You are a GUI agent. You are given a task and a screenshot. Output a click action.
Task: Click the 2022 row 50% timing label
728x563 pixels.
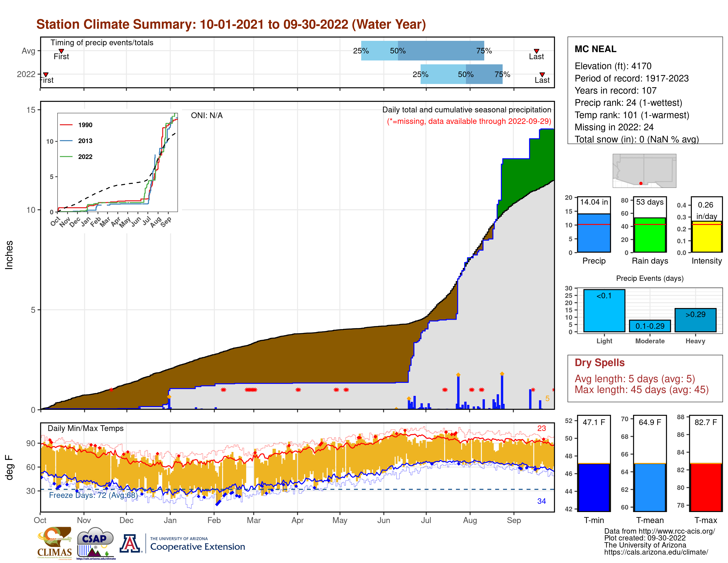pyautogui.click(x=466, y=74)
